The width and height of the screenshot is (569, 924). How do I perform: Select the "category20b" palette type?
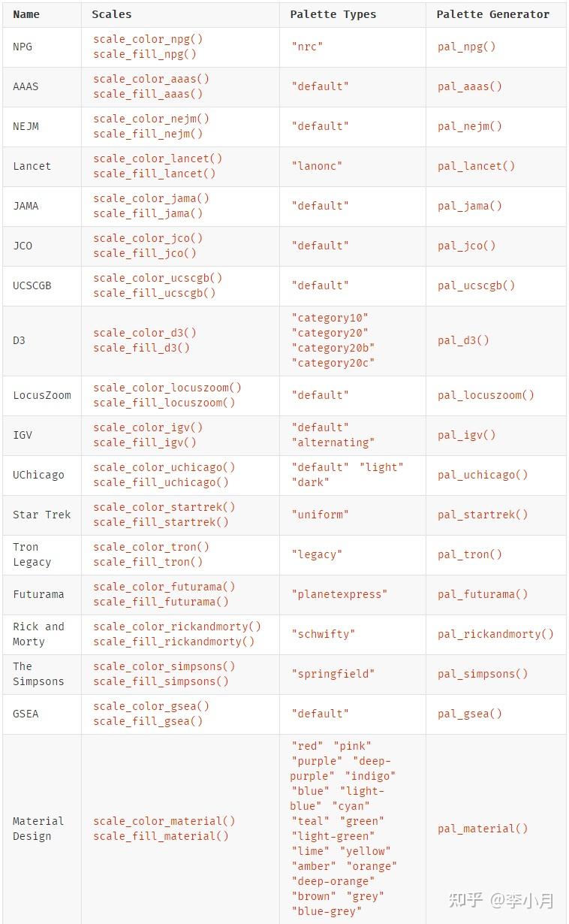pos(333,348)
